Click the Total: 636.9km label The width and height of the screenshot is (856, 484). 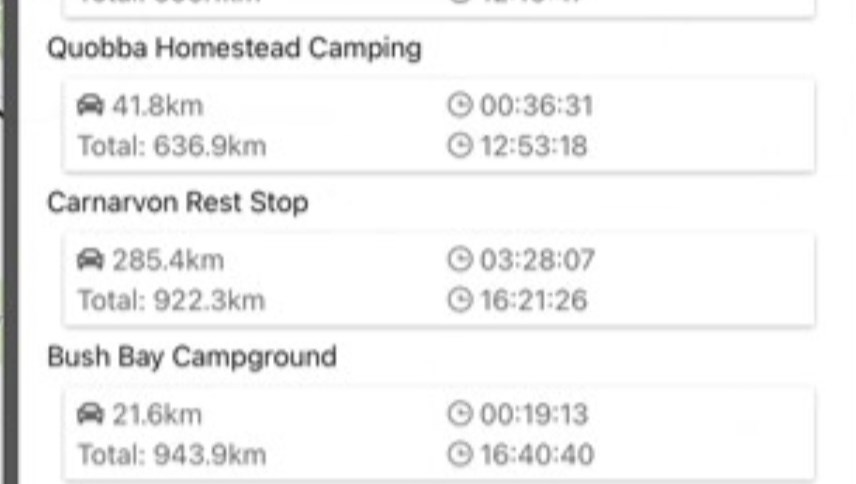(172, 146)
